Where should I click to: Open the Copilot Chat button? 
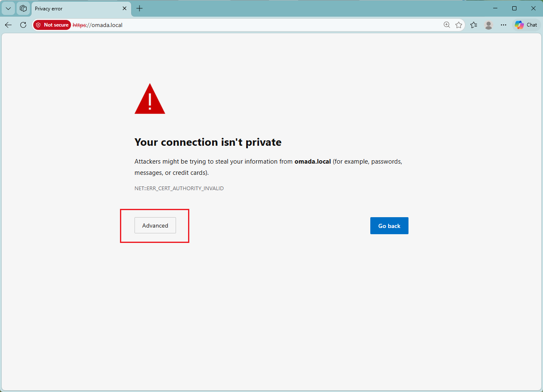pyautogui.click(x=526, y=25)
